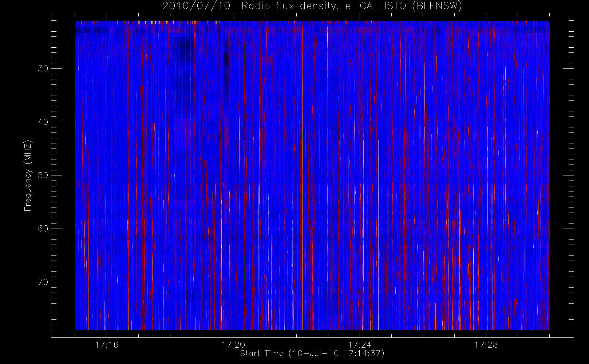Click the 'Start Time (10-Jul-10 17:14:37)' label

pos(312,353)
